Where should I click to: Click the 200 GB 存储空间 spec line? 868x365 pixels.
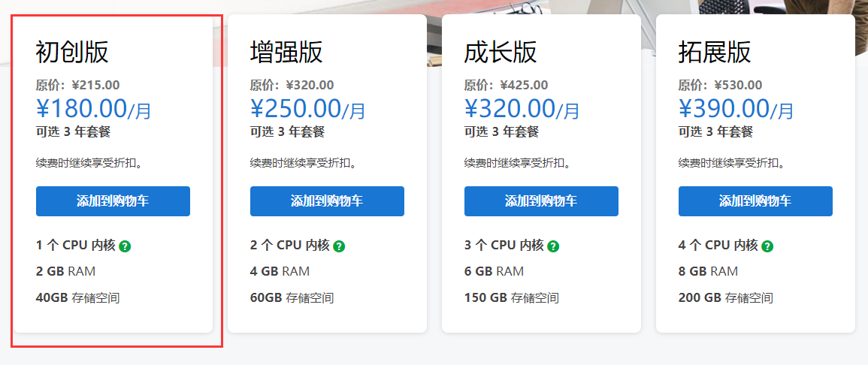(x=725, y=298)
